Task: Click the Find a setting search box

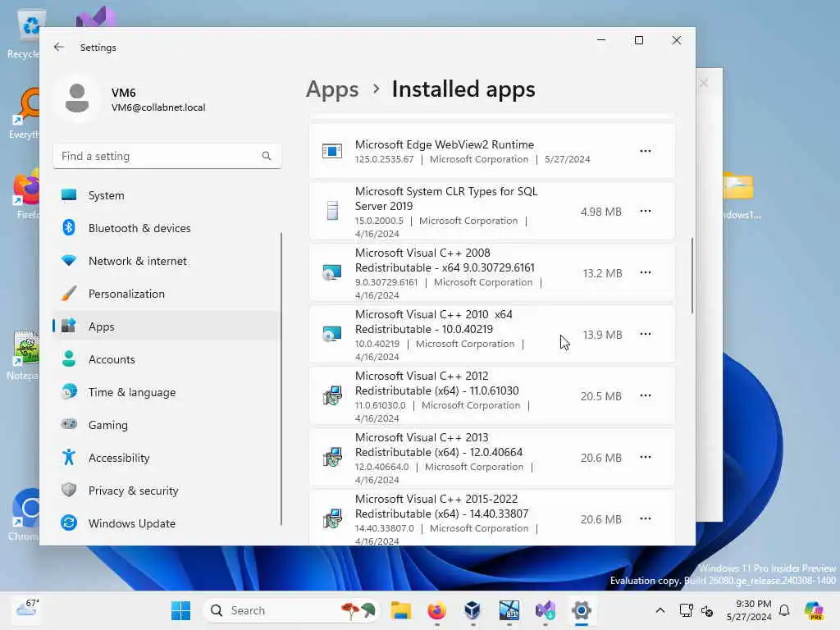Action: point(167,156)
